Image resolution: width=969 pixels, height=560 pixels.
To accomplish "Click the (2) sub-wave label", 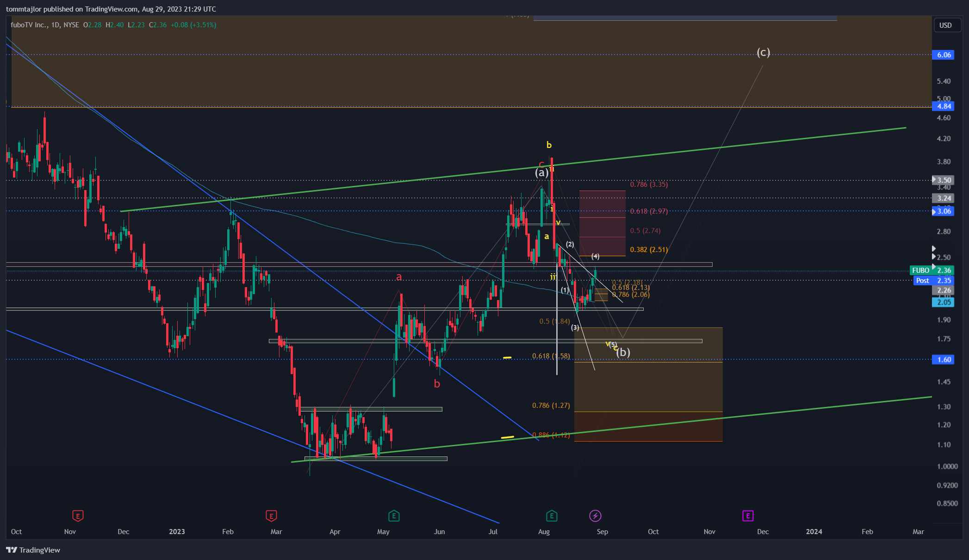I will click(570, 244).
